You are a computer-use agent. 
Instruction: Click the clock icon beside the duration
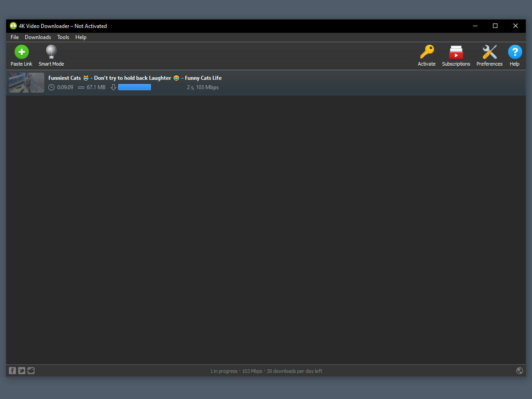click(51, 87)
